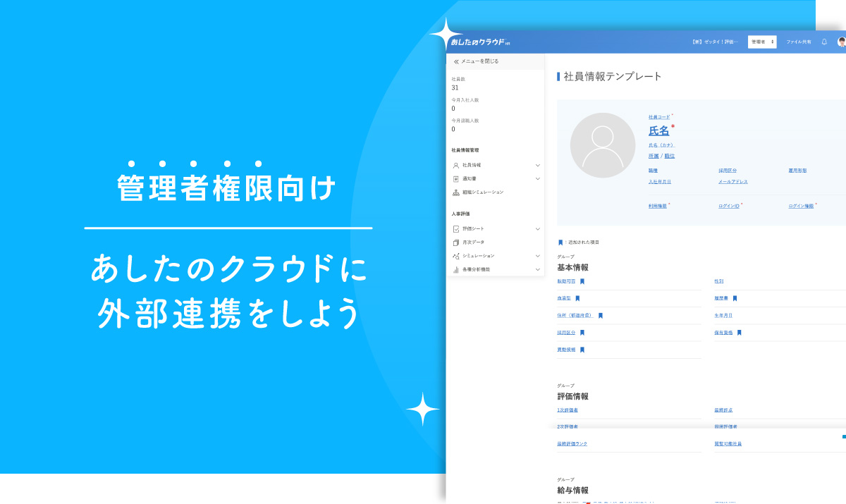Image resolution: width=846 pixels, height=504 pixels.
Task: Expand the 社員情報 menu chevron
Action: tap(537, 165)
